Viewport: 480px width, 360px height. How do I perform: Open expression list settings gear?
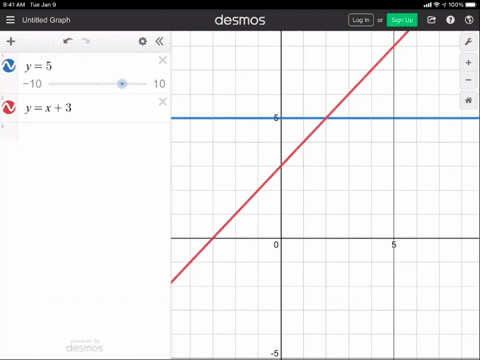pos(143,41)
